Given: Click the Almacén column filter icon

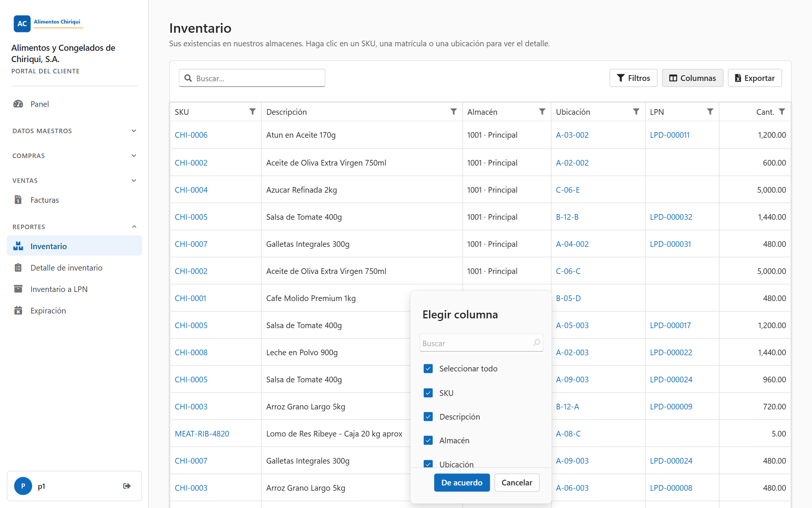Looking at the screenshot, I should pyautogui.click(x=542, y=112).
